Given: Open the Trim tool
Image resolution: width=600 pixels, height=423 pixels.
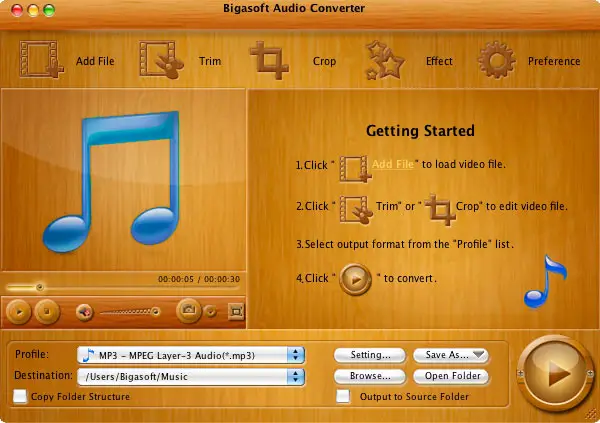Looking at the screenshot, I should pyautogui.click(x=180, y=60).
